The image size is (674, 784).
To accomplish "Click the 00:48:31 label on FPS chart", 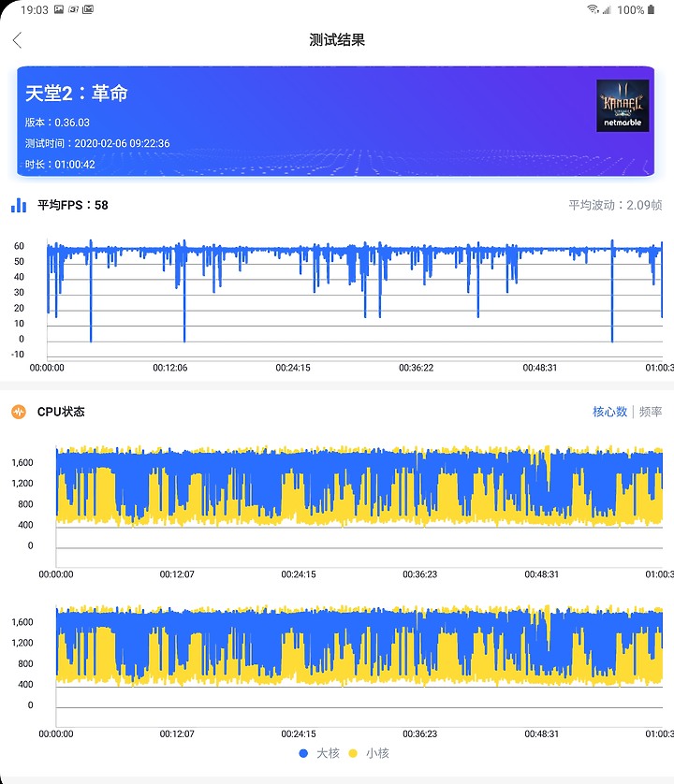I will click(x=539, y=368).
